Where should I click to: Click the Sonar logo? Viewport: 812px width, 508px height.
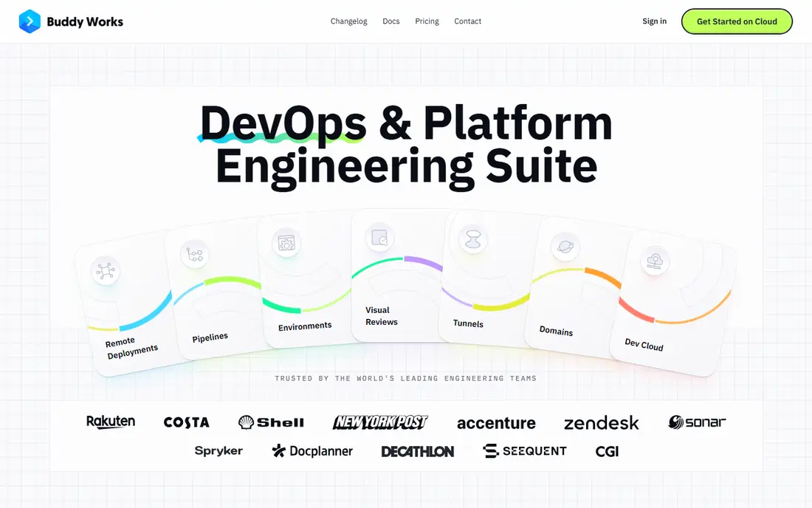[697, 422]
